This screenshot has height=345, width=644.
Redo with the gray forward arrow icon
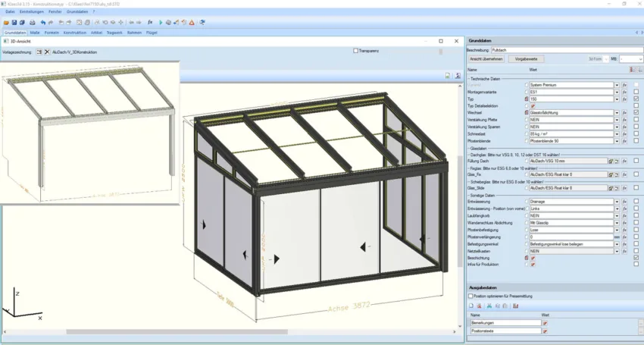coord(51,23)
